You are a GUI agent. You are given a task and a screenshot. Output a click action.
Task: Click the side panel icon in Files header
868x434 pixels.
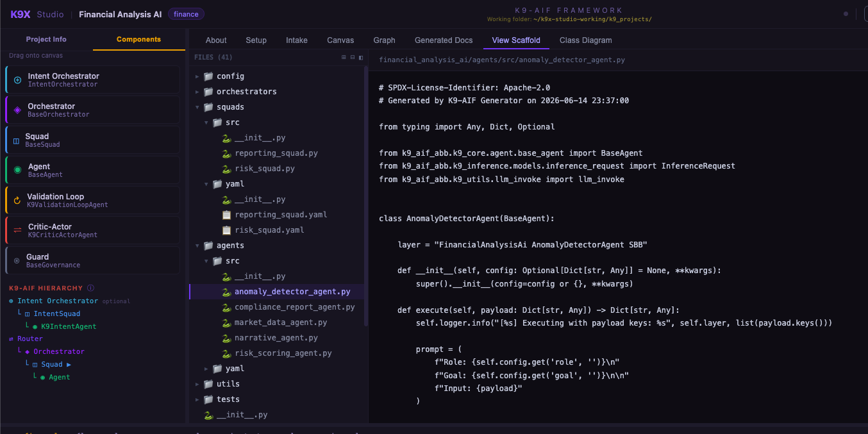point(360,58)
